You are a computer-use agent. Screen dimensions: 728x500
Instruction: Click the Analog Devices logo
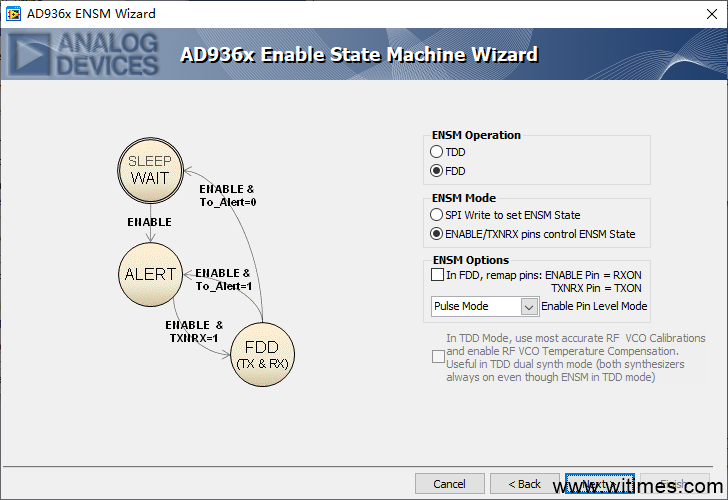tap(84, 54)
